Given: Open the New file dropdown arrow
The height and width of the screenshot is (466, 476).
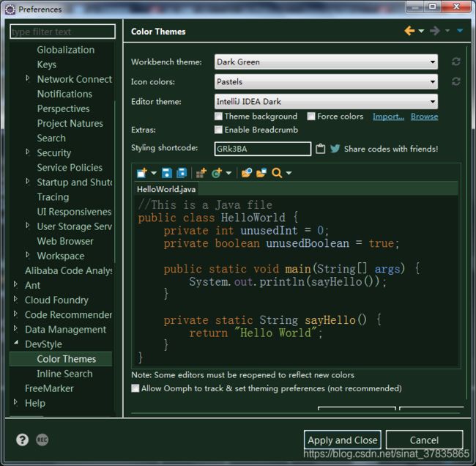Looking at the screenshot, I should click(154, 173).
